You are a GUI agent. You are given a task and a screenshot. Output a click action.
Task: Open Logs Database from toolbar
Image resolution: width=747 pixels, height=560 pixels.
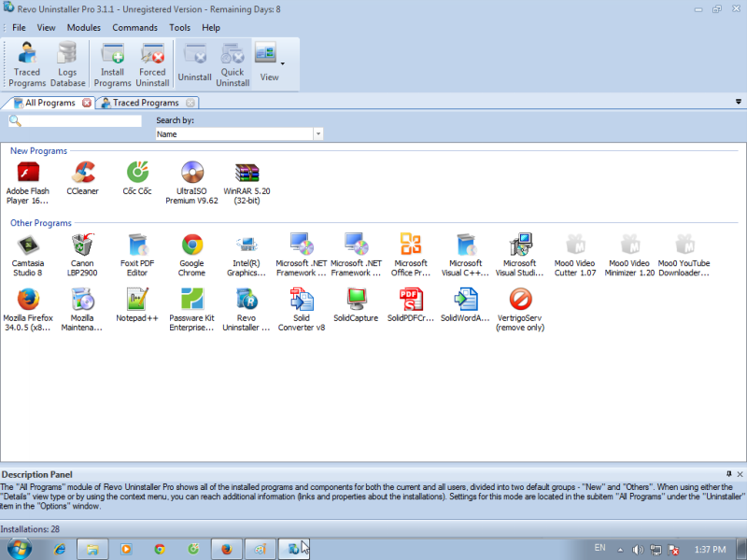pos(67,64)
